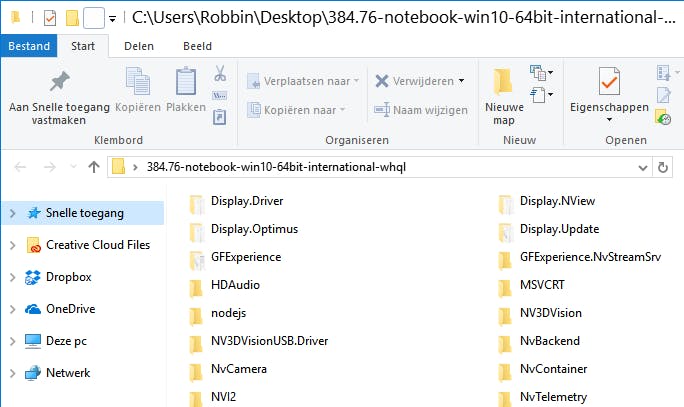Screen dimensions: 684x407
Task: Click the open icon in Openen group
Action: coord(663,73)
